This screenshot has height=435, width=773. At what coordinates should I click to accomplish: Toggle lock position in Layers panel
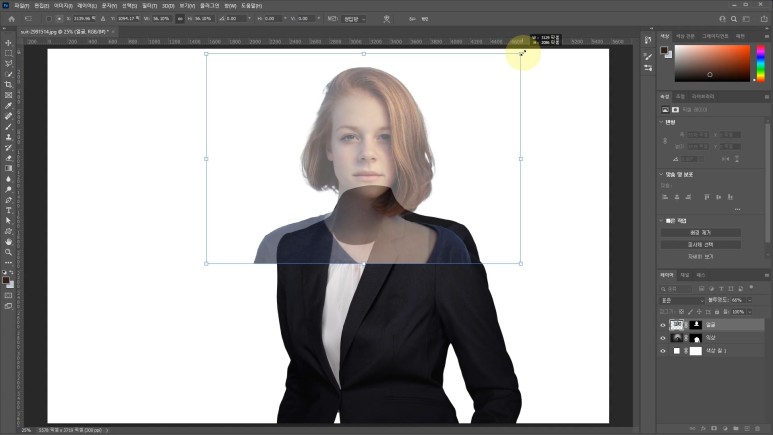point(699,312)
